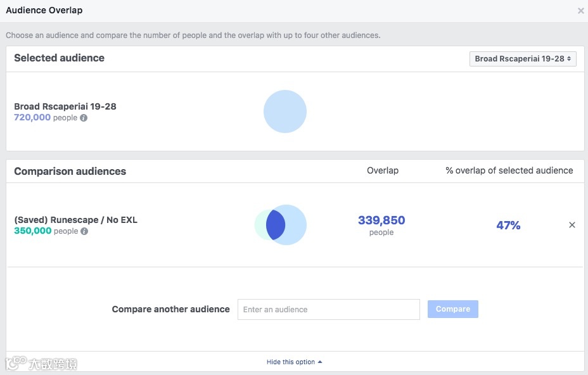The width and height of the screenshot is (588, 375).
Task: Open the Broad Rscaperiai 19-28 audience dropdown
Action: click(522, 59)
